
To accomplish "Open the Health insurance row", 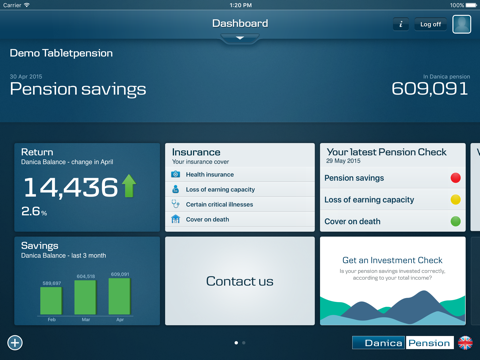I will tap(240, 174).
